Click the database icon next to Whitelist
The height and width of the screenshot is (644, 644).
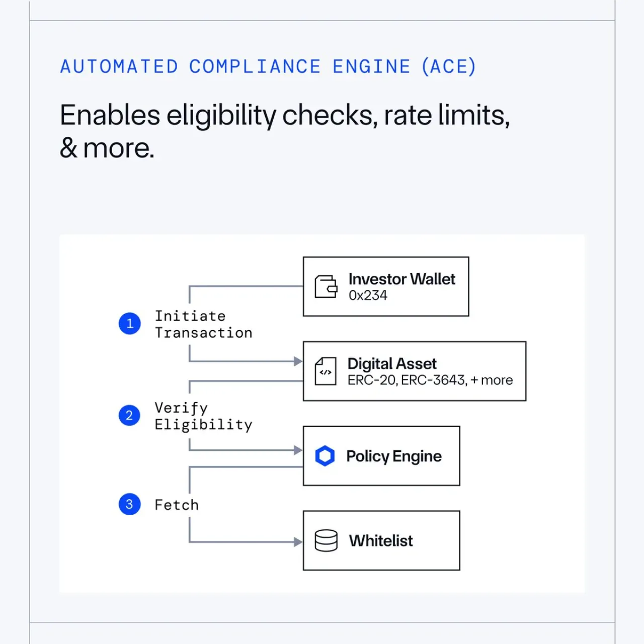point(326,541)
